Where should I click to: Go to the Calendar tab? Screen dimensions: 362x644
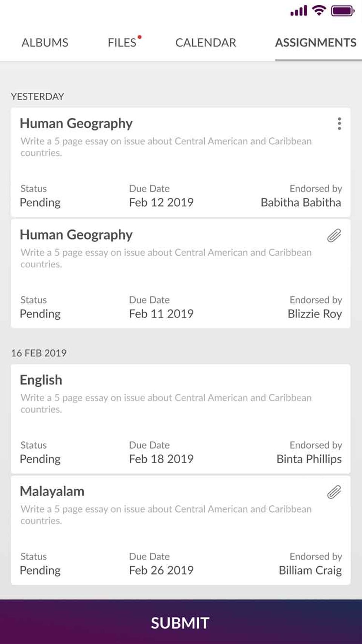click(x=206, y=43)
